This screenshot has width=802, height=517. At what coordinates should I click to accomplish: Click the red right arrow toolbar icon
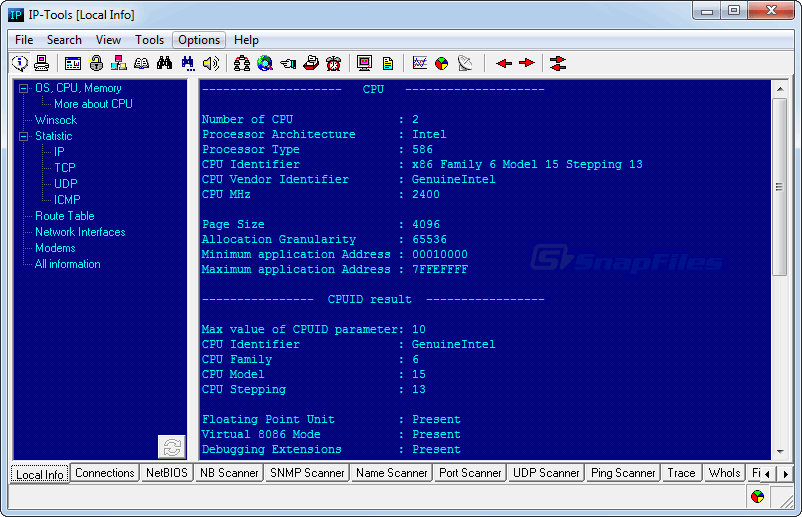tap(526, 63)
